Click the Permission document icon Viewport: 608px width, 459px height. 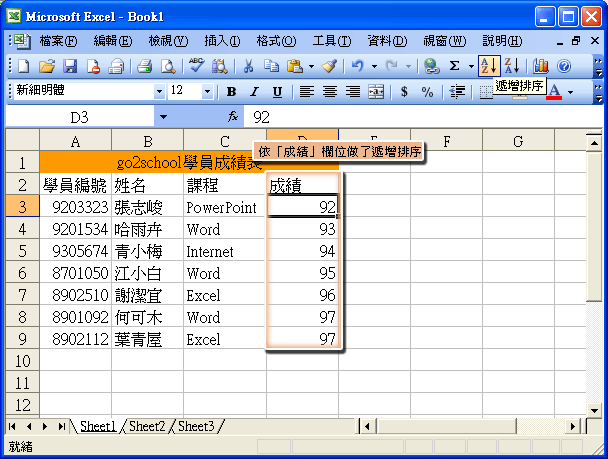93,67
